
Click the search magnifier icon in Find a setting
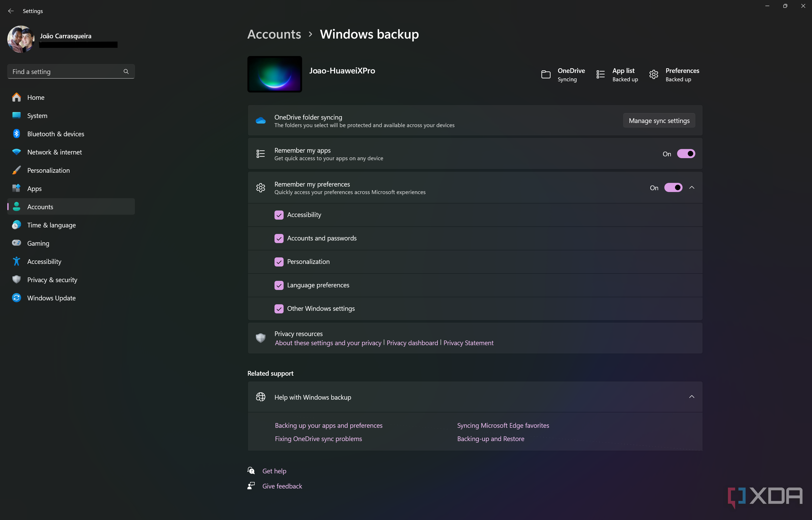[x=126, y=72]
